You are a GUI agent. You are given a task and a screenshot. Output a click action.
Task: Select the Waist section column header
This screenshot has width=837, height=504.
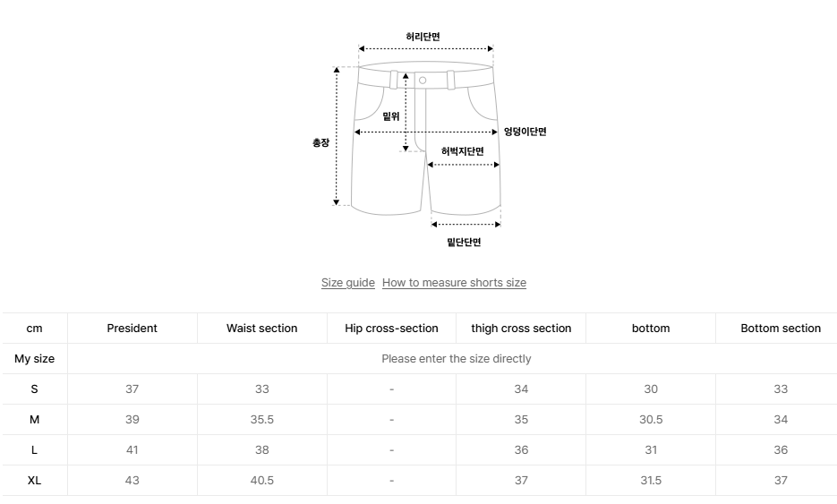[x=261, y=329]
